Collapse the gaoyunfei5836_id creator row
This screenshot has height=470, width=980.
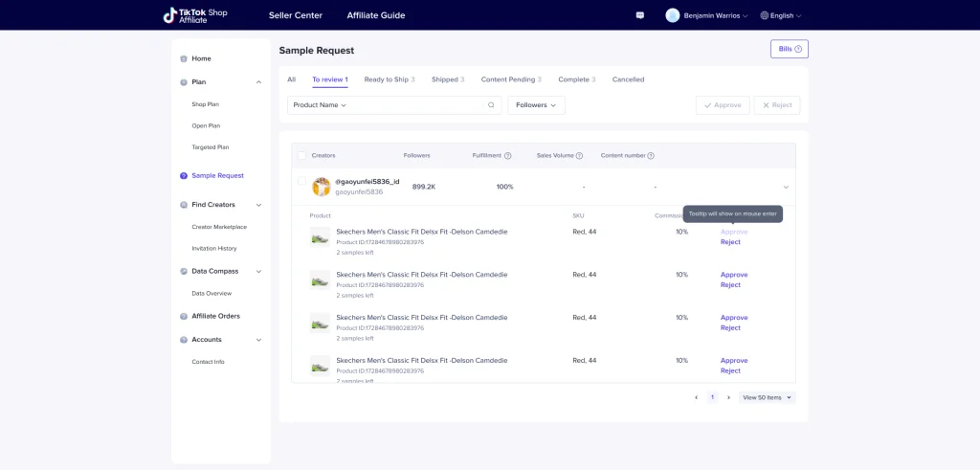786,187
